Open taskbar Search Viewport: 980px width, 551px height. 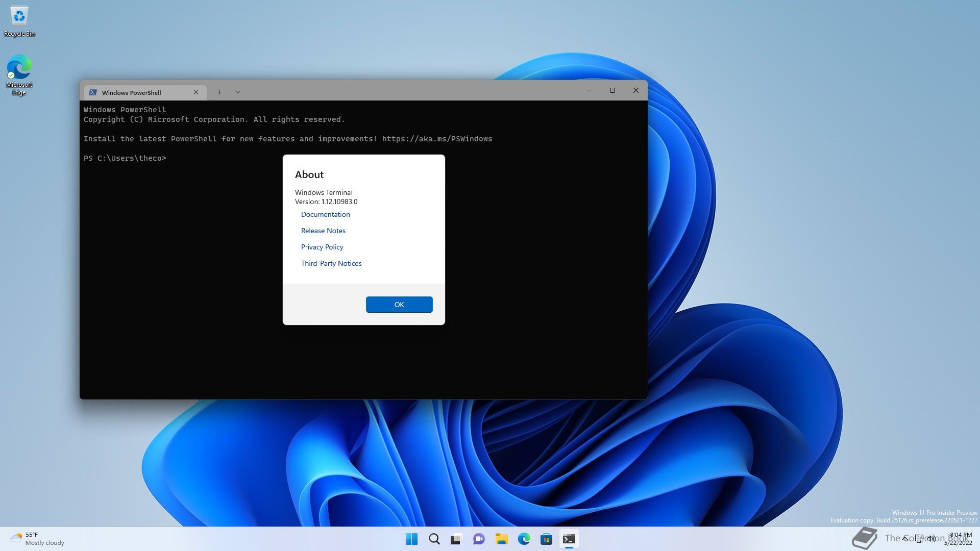coord(434,539)
